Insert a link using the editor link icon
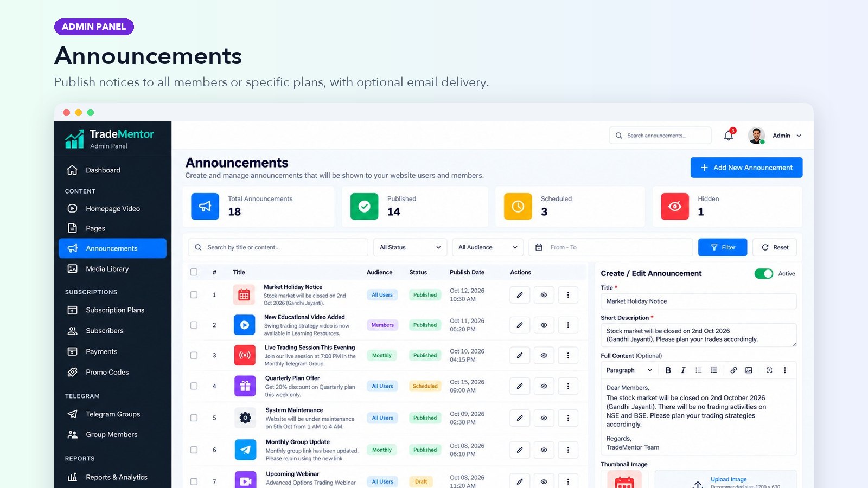The height and width of the screenshot is (488, 868). point(733,370)
